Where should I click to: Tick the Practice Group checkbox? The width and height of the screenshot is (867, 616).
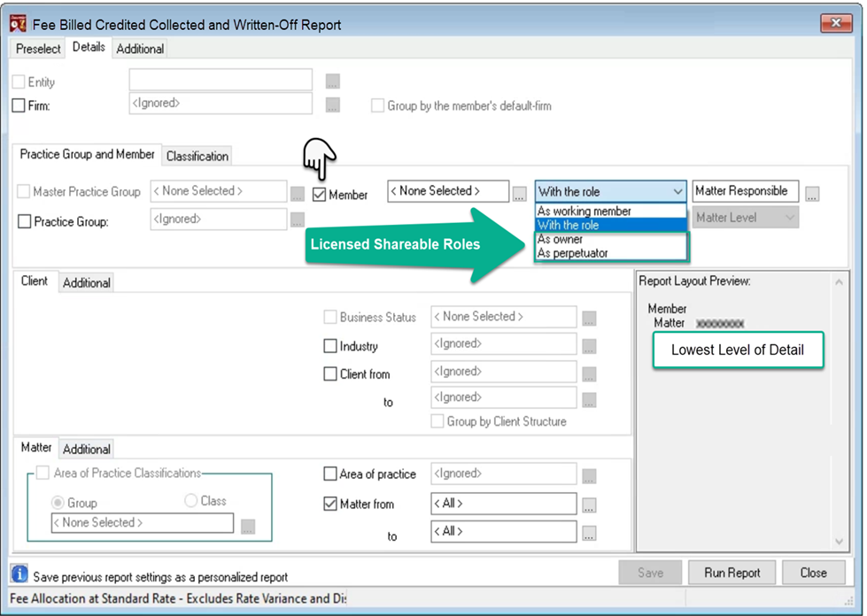tap(24, 221)
